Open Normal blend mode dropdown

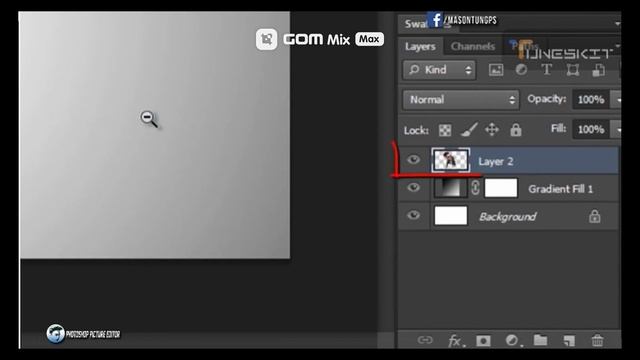(461, 100)
